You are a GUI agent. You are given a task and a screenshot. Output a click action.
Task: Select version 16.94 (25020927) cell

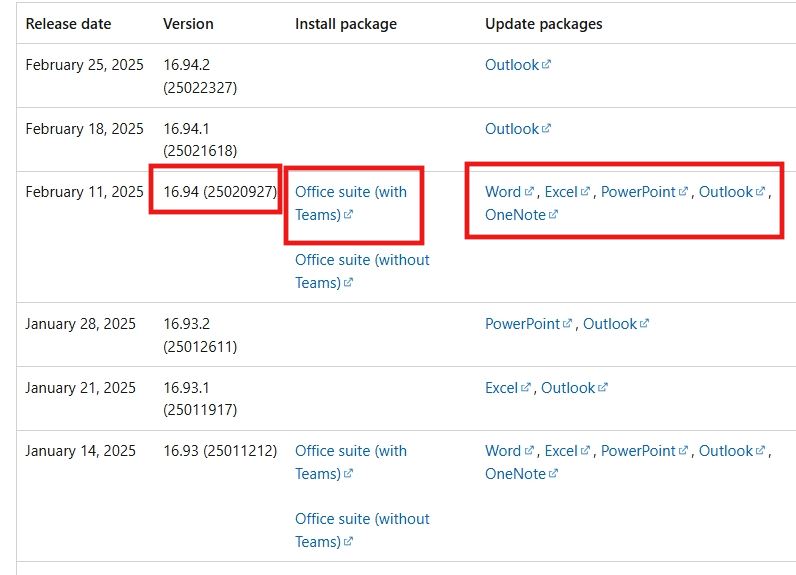[220, 192]
